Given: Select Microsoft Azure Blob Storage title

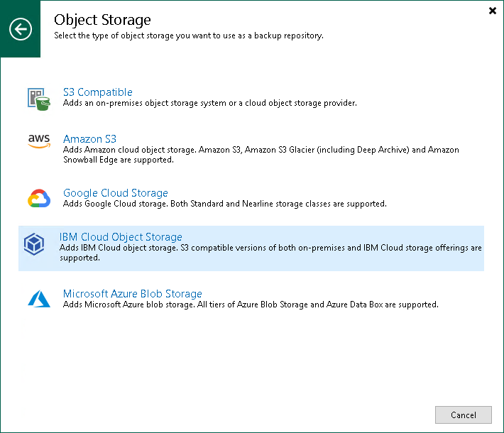Looking at the screenshot, I should click(x=132, y=294).
